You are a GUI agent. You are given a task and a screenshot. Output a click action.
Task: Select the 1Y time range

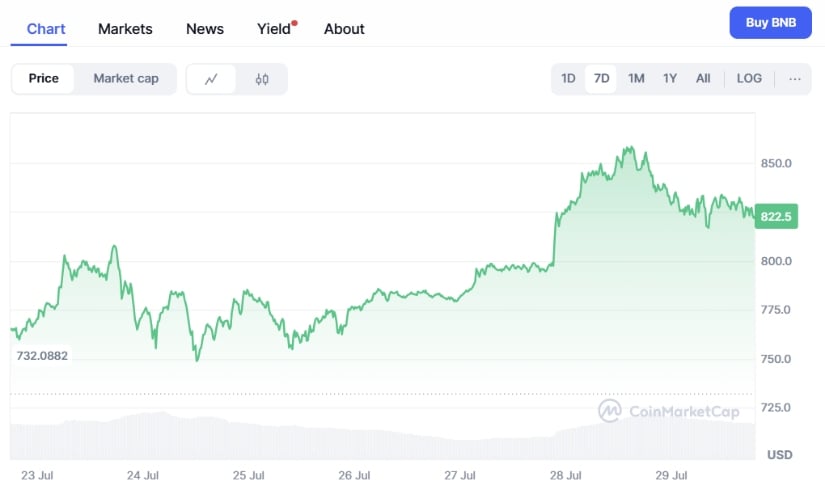point(670,79)
